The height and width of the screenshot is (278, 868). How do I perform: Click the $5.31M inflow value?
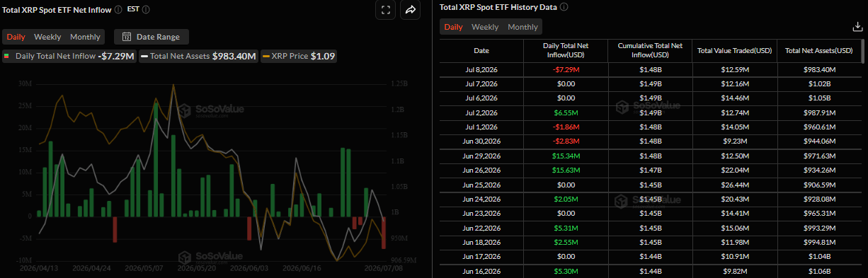[566, 228]
